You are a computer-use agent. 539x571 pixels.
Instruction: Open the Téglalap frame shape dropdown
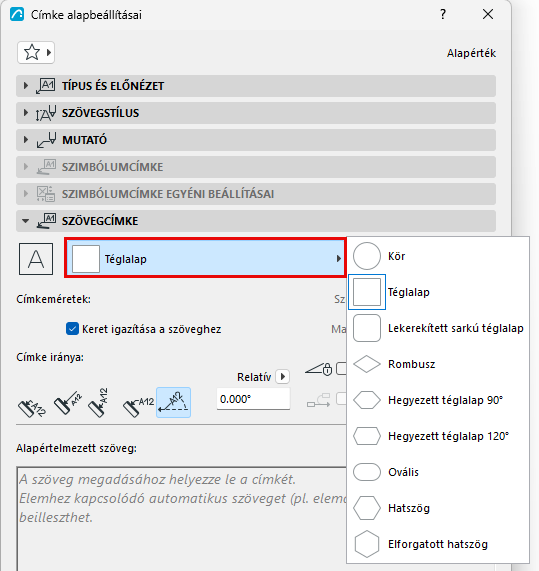click(x=205, y=258)
